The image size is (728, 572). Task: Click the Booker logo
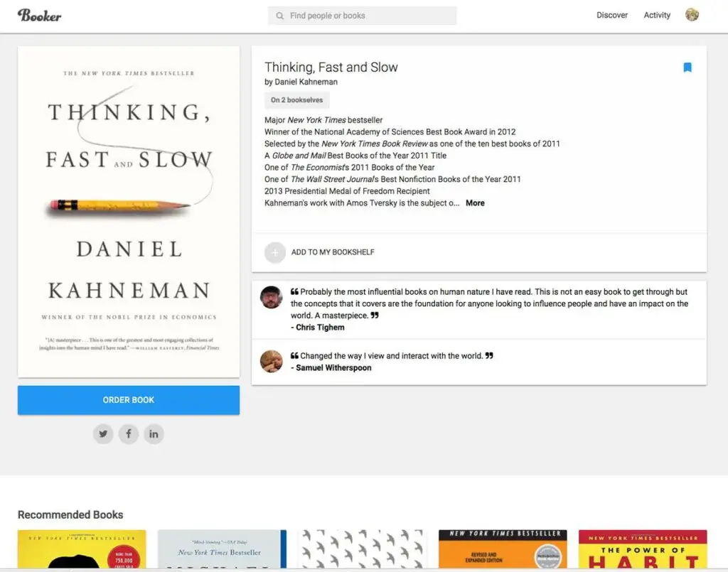pyautogui.click(x=40, y=16)
